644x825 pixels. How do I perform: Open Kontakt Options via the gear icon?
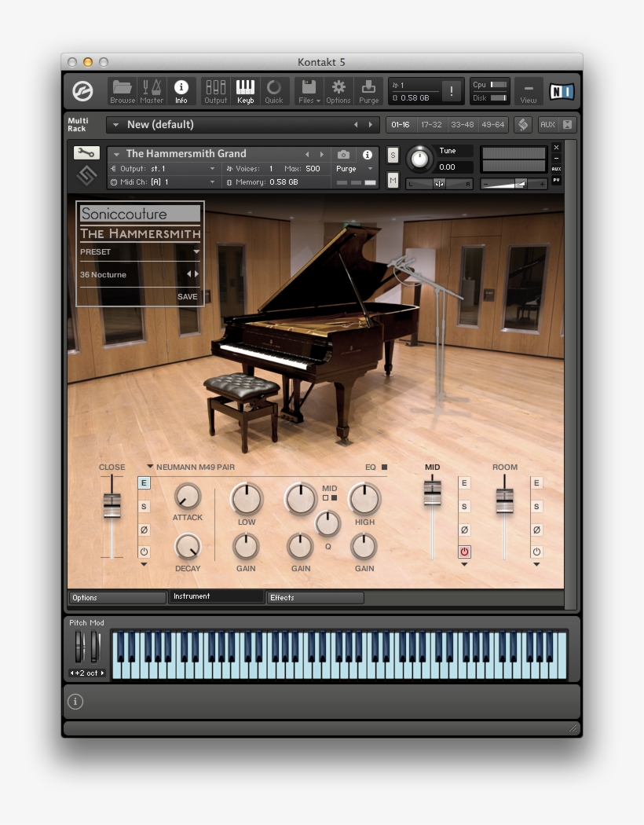pyautogui.click(x=338, y=90)
